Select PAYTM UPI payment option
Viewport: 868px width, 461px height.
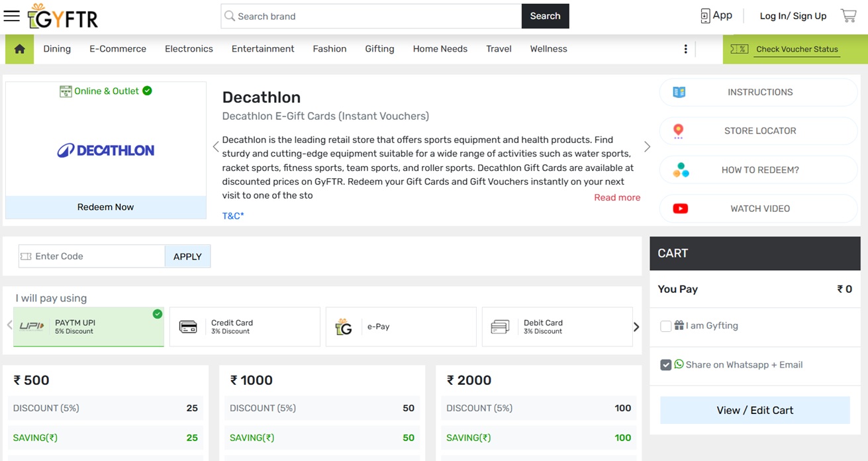[x=89, y=327]
